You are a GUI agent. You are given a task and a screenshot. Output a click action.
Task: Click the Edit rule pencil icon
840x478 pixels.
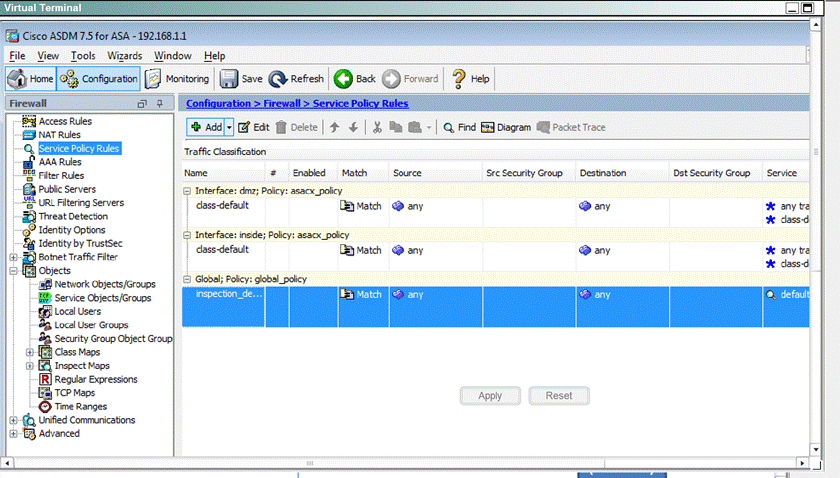tap(244, 128)
